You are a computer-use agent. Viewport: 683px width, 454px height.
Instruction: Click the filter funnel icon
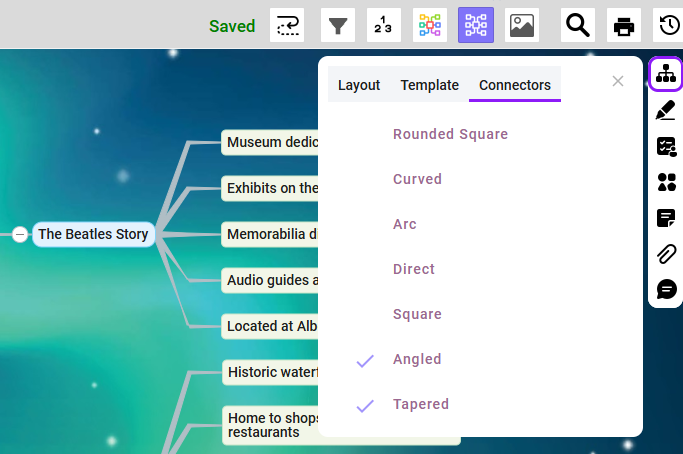coord(338,25)
